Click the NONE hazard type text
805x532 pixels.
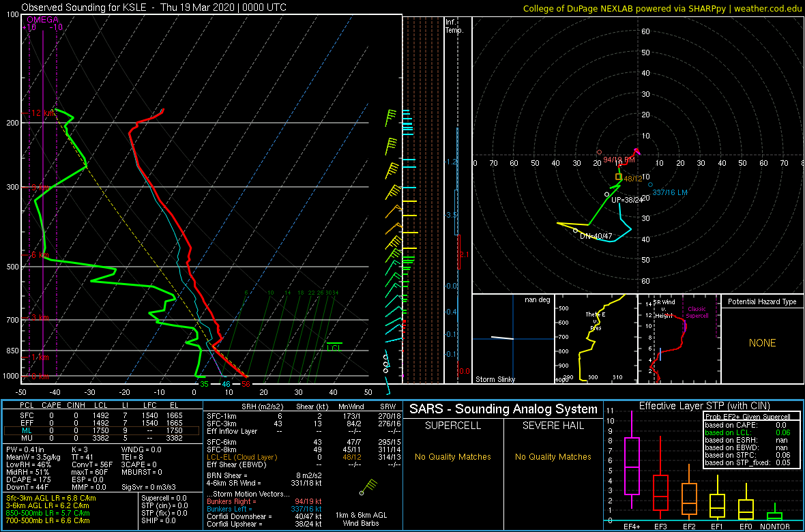762,343
